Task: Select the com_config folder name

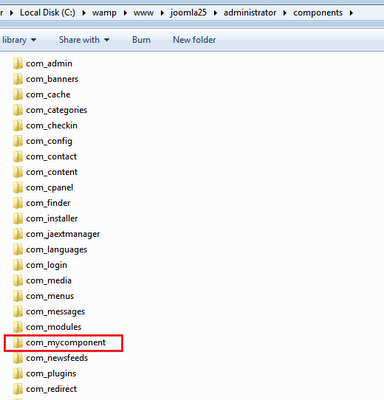Action: coord(49,141)
